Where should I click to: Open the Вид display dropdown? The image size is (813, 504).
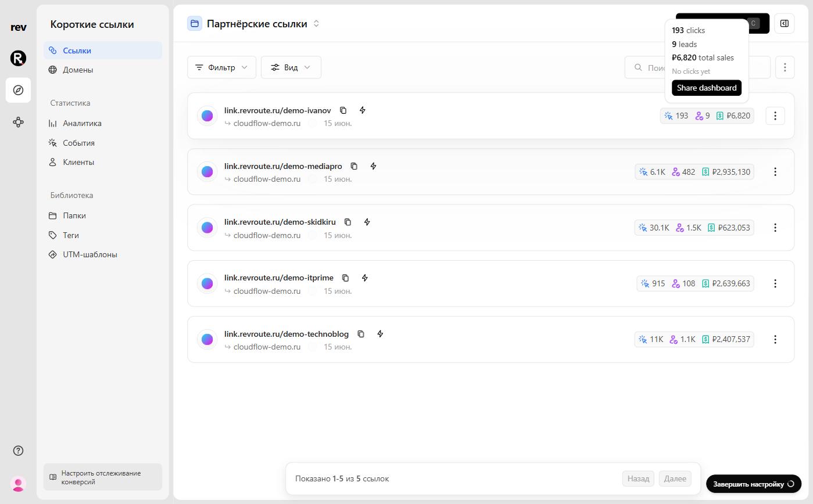[x=291, y=67]
